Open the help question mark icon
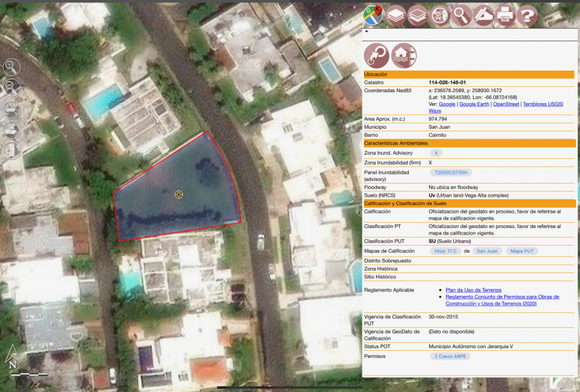The width and height of the screenshot is (580, 392). tap(527, 14)
